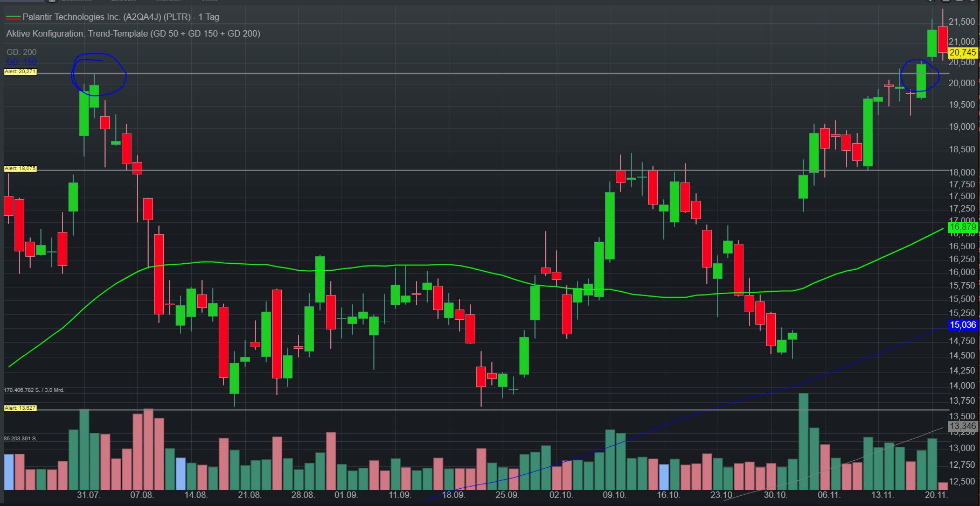
Task: Click the blue 15,036 moving average value
Action: click(x=962, y=325)
